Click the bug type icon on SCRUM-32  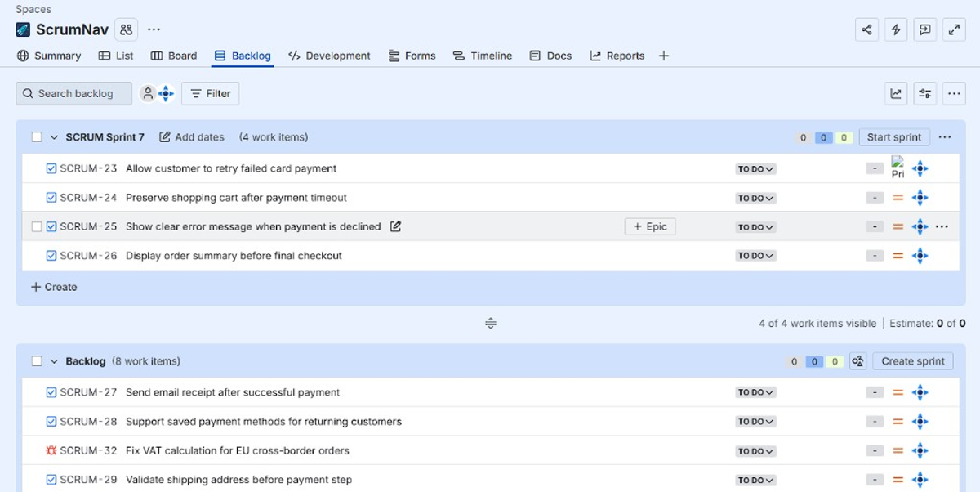pos(51,450)
